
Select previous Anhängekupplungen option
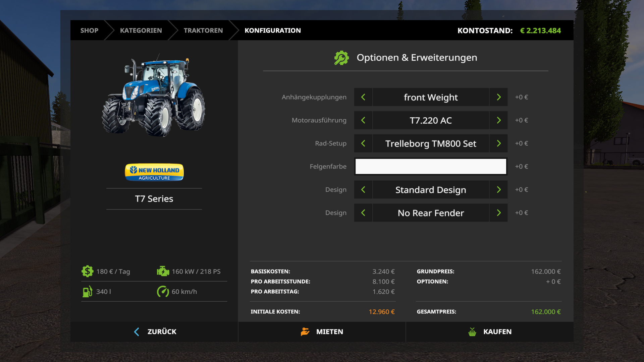click(363, 97)
